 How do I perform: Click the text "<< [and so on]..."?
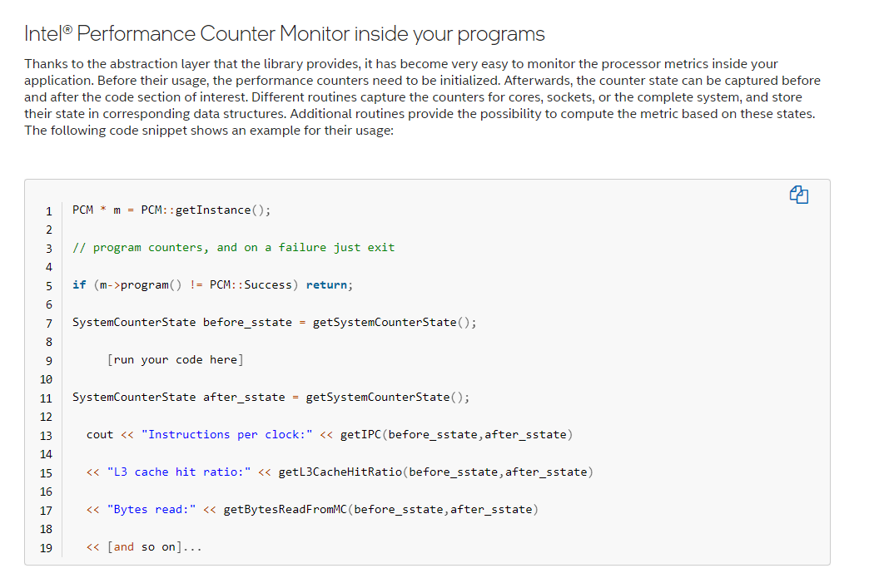(144, 546)
